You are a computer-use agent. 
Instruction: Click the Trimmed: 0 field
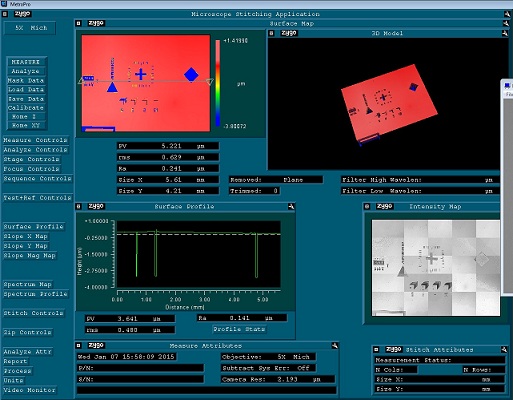pyautogui.click(x=254, y=191)
